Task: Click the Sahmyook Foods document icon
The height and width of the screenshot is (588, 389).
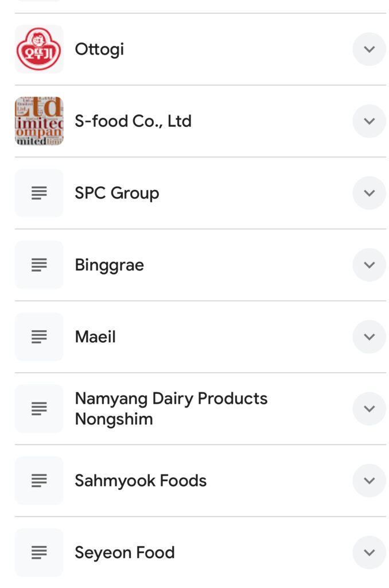Action: coord(39,481)
